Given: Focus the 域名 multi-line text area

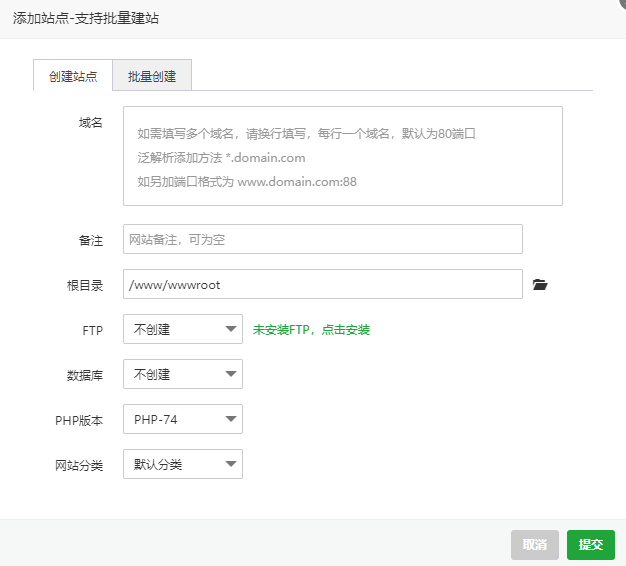Looking at the screenshot, I should click(x=342, y=156).
